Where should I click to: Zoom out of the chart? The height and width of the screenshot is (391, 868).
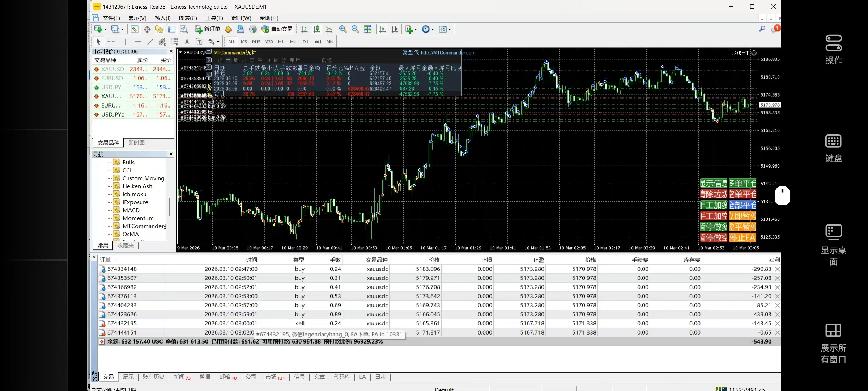tap(355, 29)
